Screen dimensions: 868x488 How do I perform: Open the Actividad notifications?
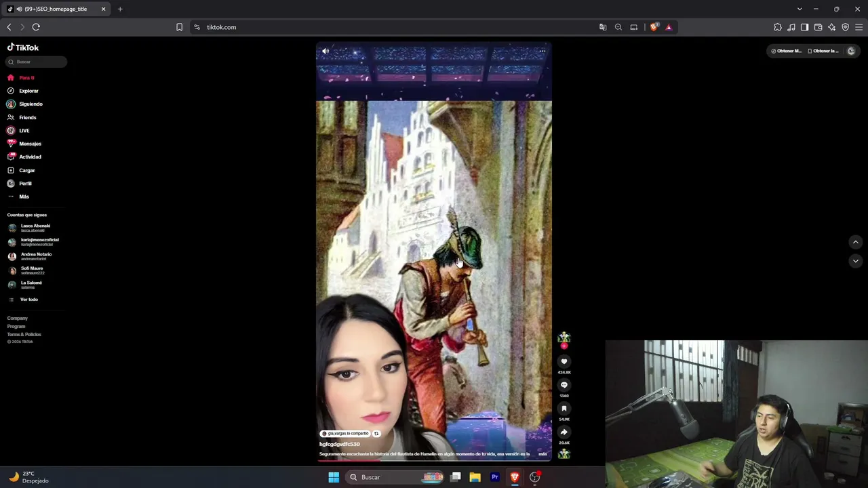click(x=30, y=157)
